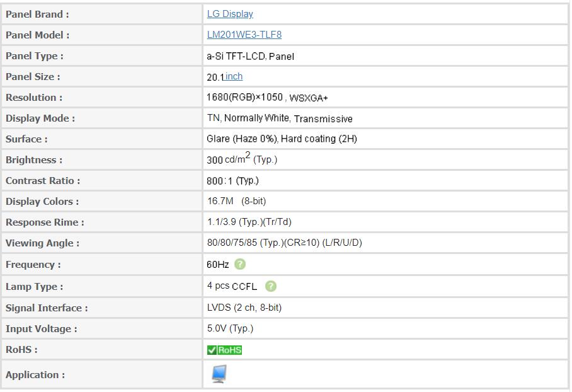Screen dimensions: 572x392
Task: Click the Frequency label
Action: tap(33, 265)
